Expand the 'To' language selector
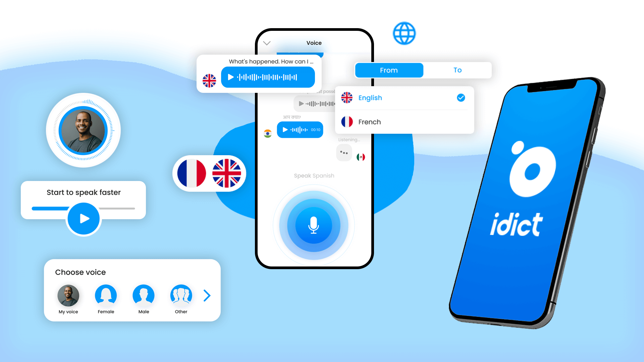 click(458, 70)
